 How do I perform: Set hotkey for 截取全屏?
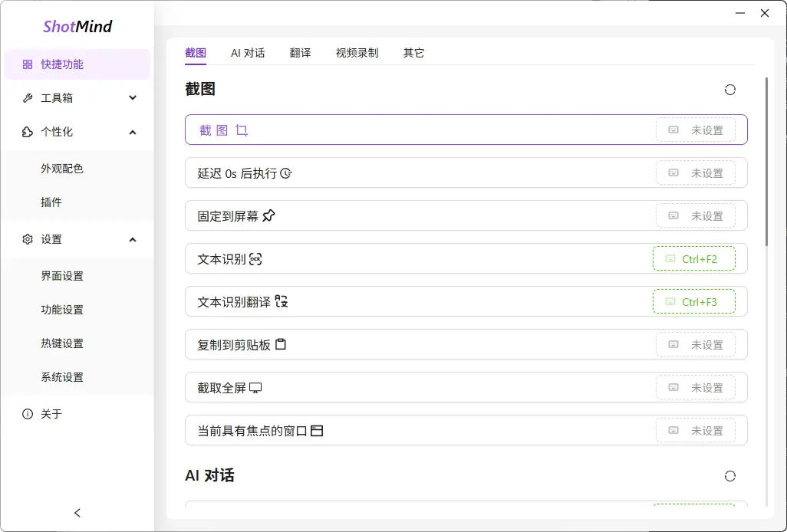(696, 388)
